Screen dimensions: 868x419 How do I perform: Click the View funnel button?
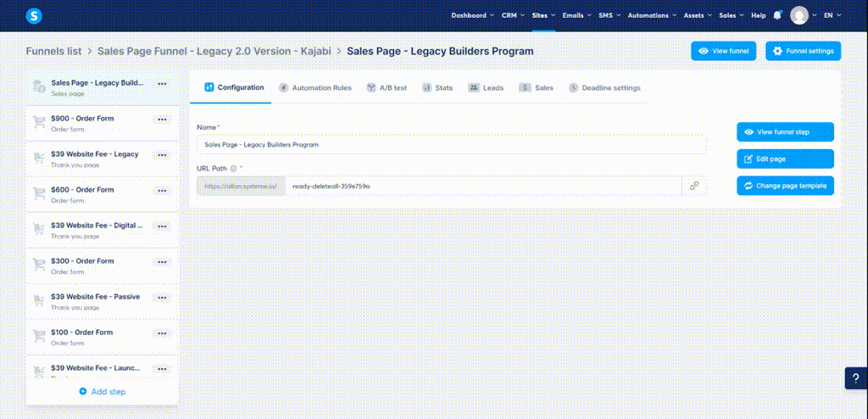[724, 51]
